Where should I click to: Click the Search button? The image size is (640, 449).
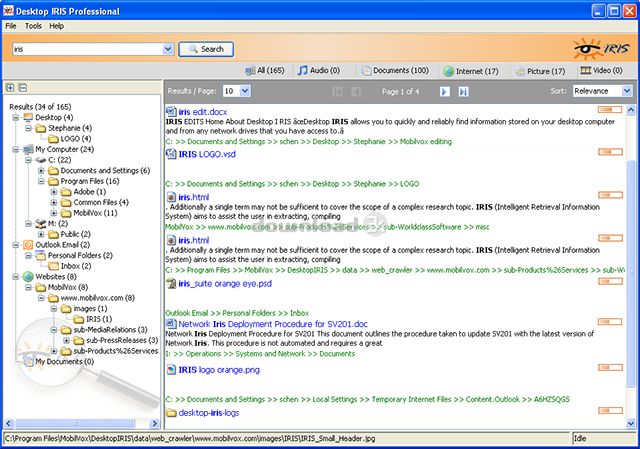tap(206, 49)
